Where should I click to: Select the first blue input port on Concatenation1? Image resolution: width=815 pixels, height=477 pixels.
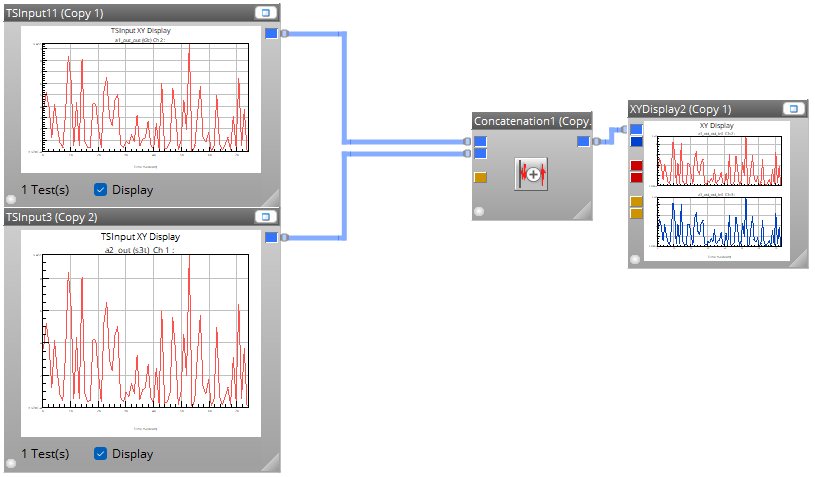(480, 142)
